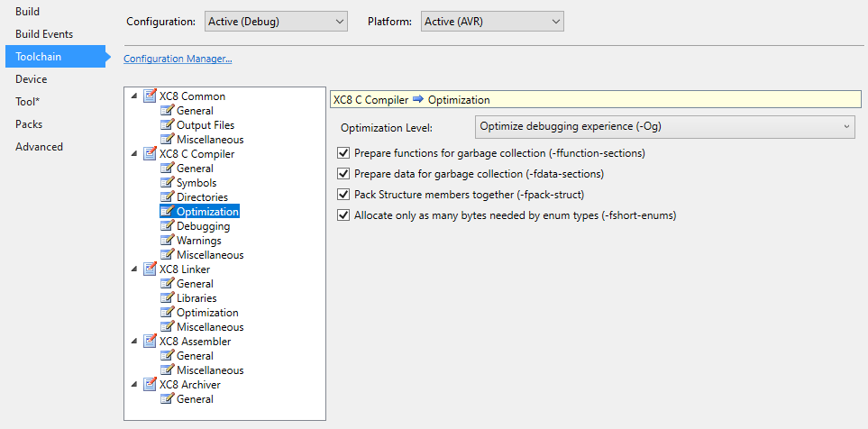This screenshot has height=429, width=868.
Task: Click the Symbols page icon
Action: [x=167, y=183]
